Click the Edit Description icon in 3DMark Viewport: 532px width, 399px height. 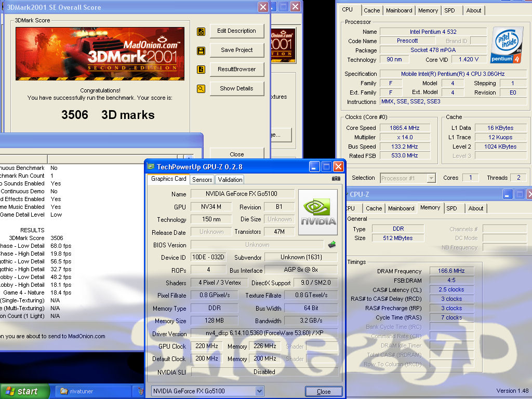point(201,32)
